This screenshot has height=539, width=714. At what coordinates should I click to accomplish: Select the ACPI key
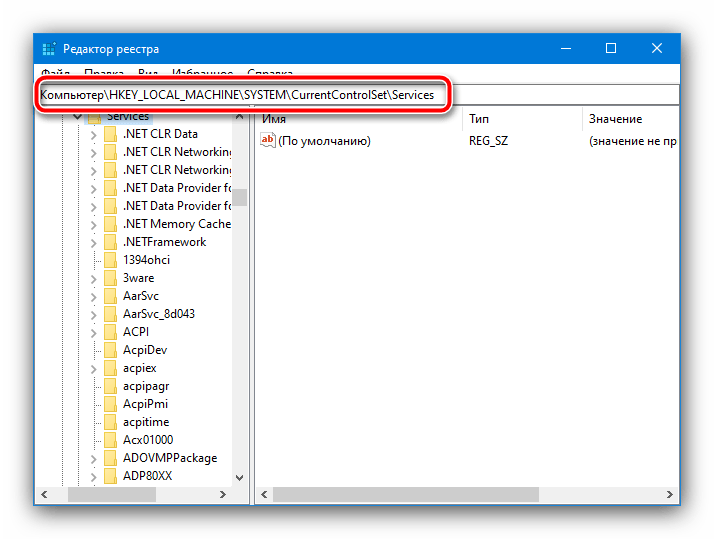click(136, 332)
